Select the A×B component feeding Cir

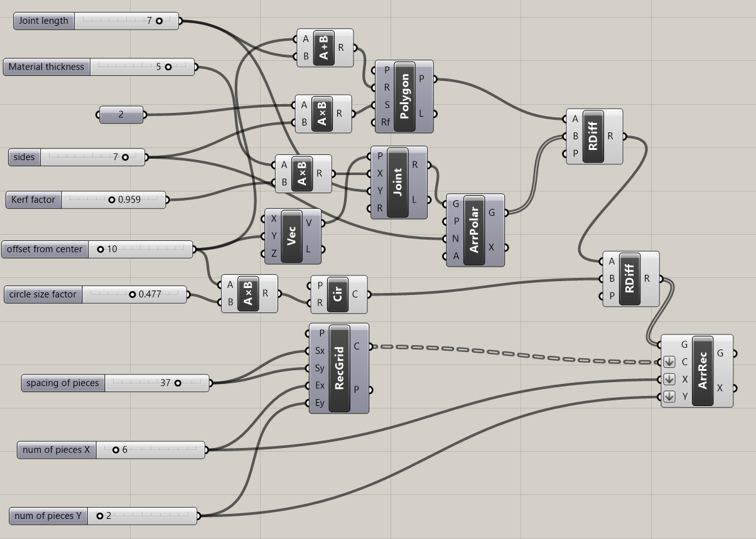(x=249, y=294)
